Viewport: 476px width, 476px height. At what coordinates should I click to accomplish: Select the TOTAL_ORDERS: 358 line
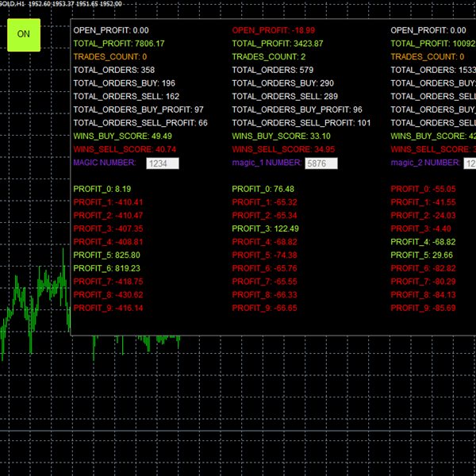113,70
